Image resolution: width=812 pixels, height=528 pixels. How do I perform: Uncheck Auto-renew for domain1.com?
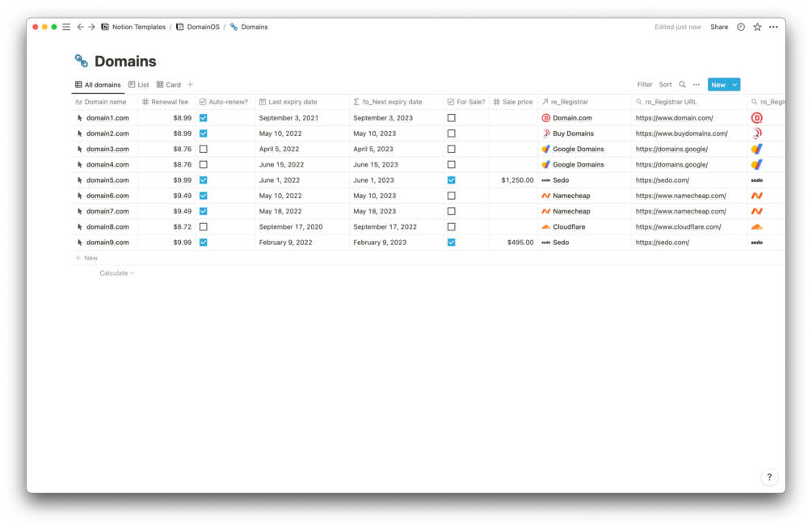(x=203, y=118)
